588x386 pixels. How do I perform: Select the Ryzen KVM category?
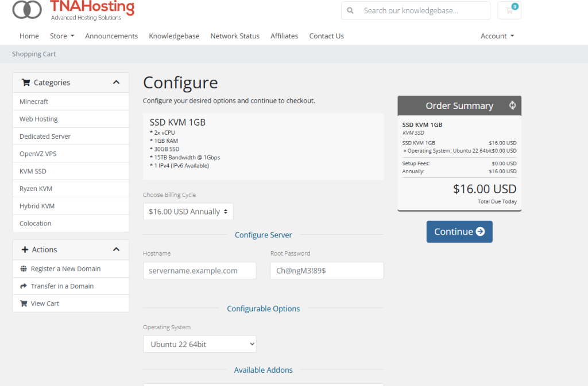click(36, 189)
